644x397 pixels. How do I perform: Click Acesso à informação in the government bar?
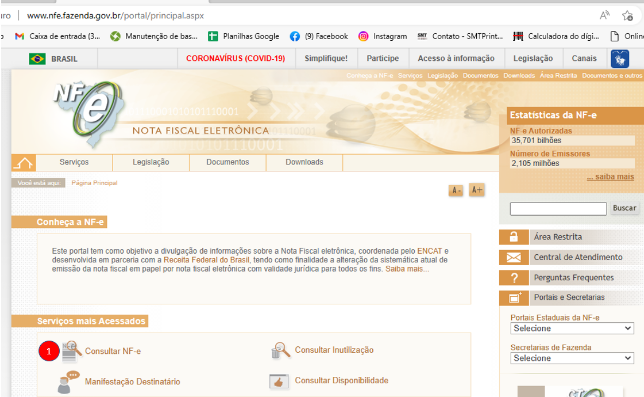pos(456,58)
